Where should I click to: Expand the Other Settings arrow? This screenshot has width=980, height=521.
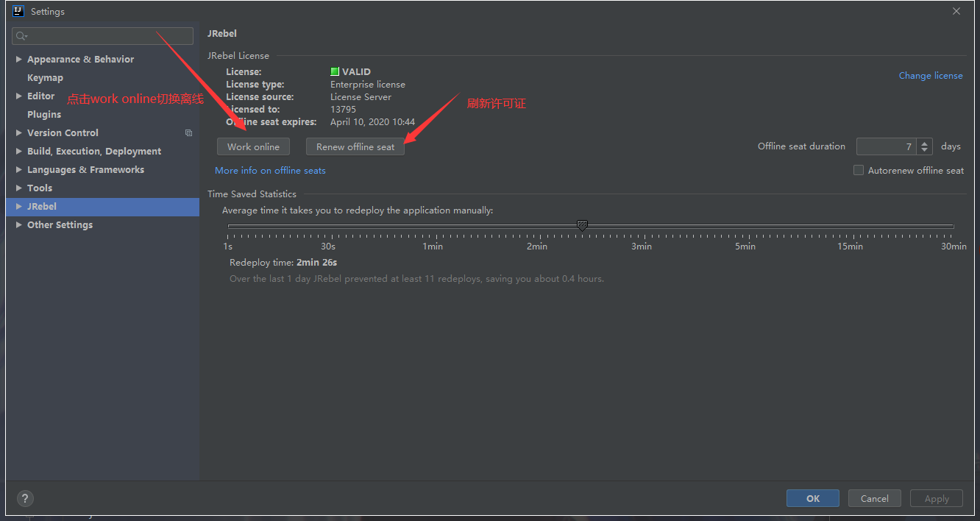click(19, 224)
